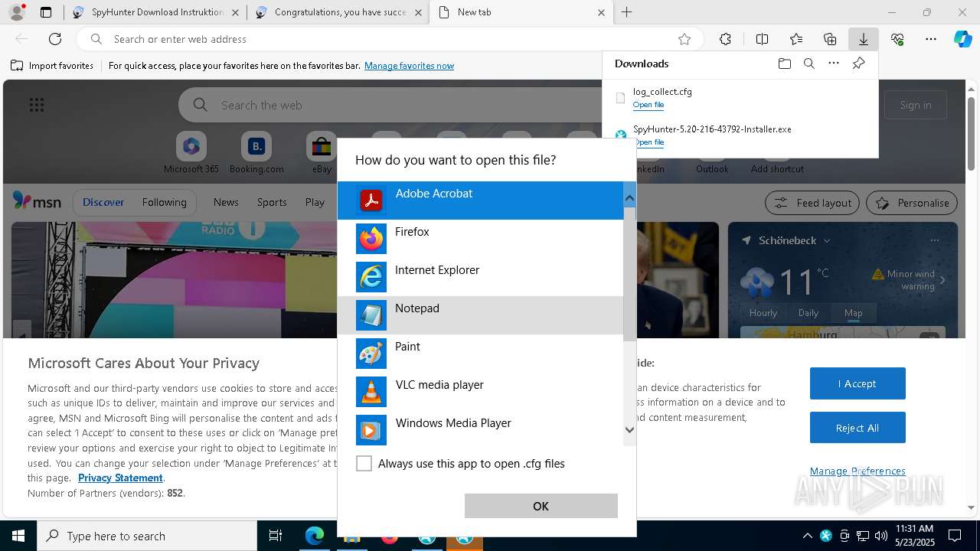The height and width of the screenshot is (551, 980).
Task: Focus the address bar input
Action: pyautogui.click(x=390, y=39)
